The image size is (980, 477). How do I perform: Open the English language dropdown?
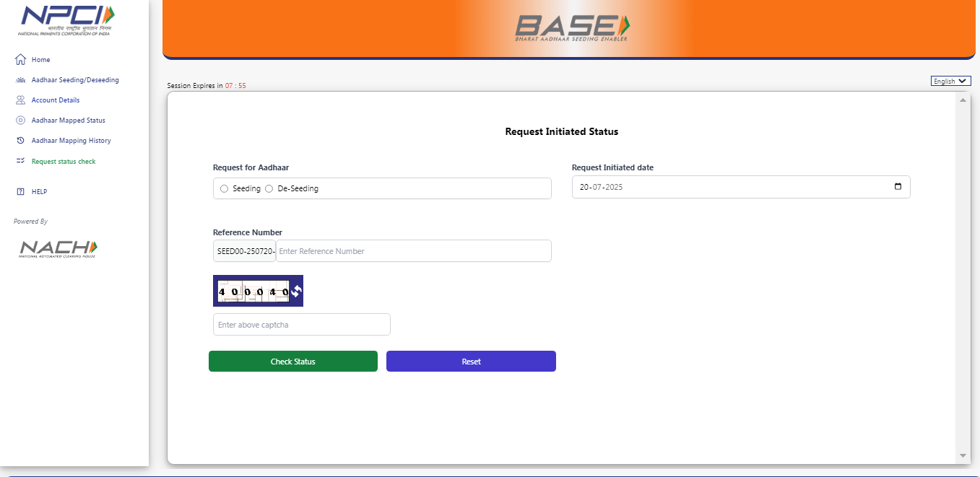coord(950,82)
